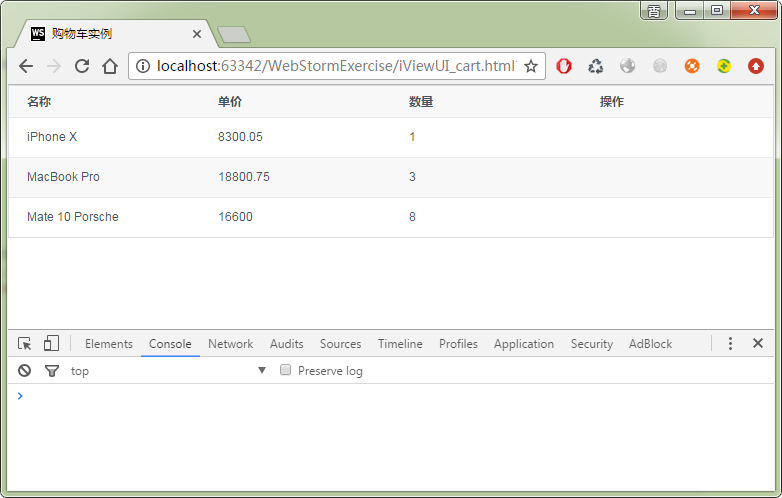This screenshot has height=498, width=782.
Task: Click the window user profile button
Action: (x=654, y=10)
